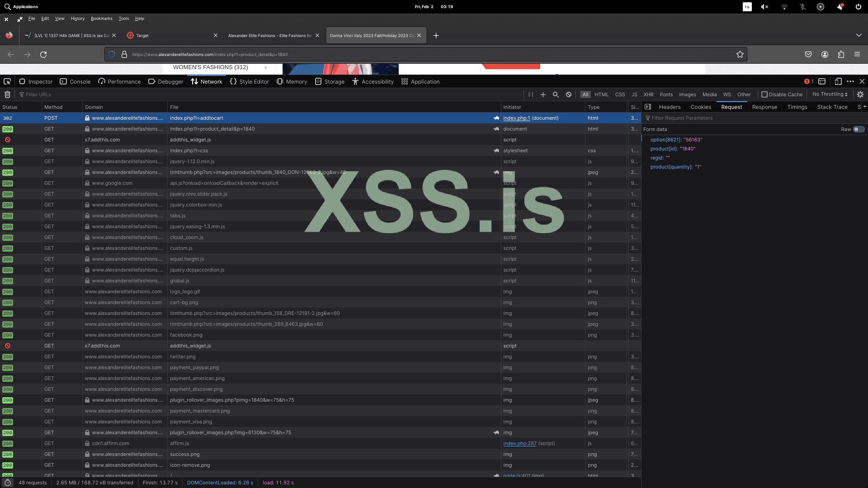Image resolution: width=868 pixels, height=488 pixels.
Task: Select the XHR filter button
Action: click(648, 94)
